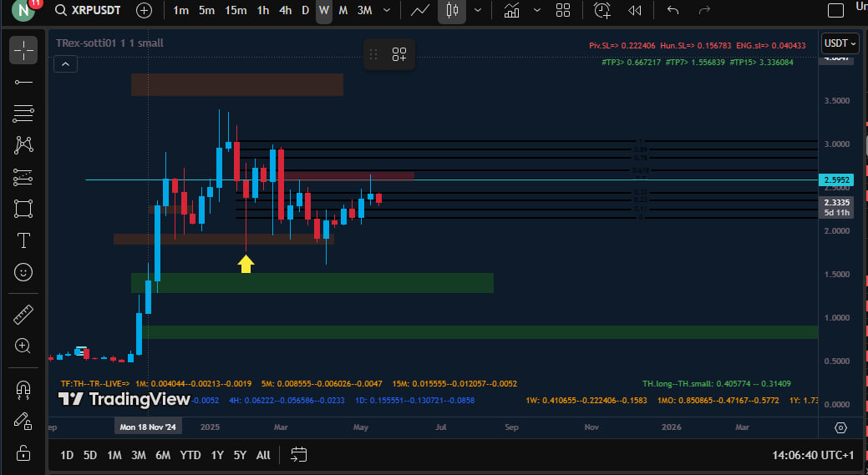Switch to the 4h timeframe
This screenshot has height=475, width=868.
click(285, 11)
